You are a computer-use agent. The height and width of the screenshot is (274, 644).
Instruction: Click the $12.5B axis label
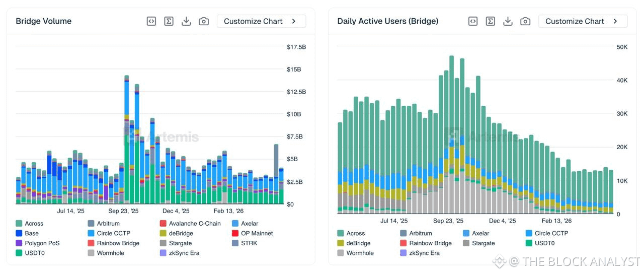click(296, 92)
